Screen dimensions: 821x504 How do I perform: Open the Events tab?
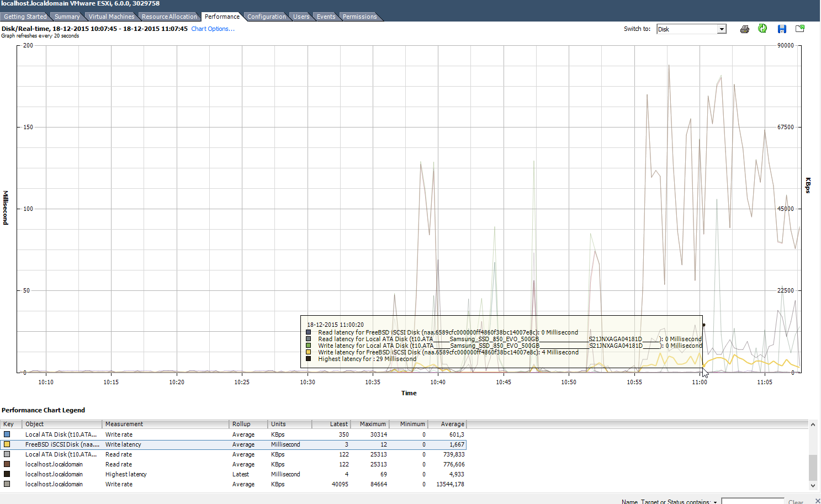click(326, 17)
